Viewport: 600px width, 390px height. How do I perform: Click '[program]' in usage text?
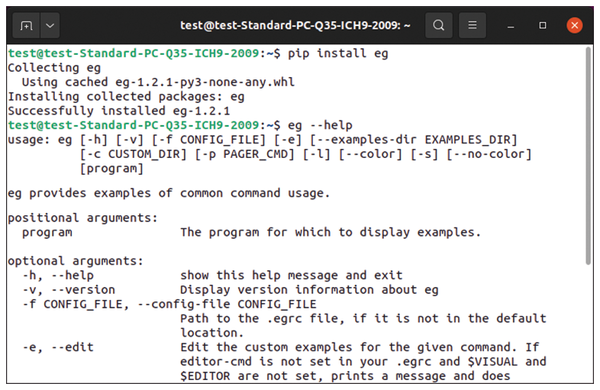(x=111, y=169)
